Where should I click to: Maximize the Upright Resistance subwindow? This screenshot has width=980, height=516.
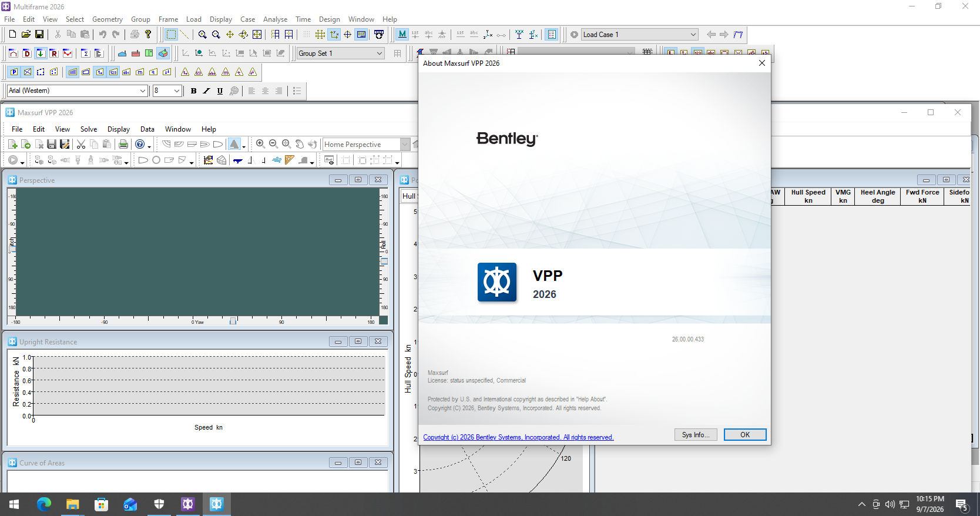click(358, 341)
